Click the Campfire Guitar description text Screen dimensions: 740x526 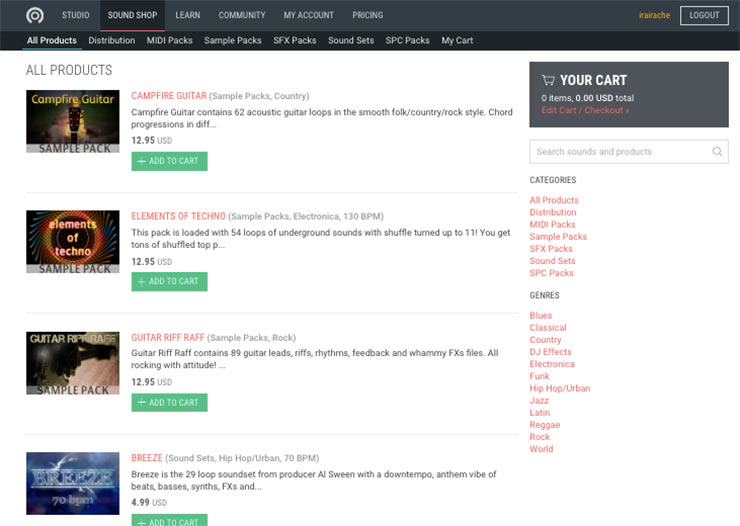[322, 118]
